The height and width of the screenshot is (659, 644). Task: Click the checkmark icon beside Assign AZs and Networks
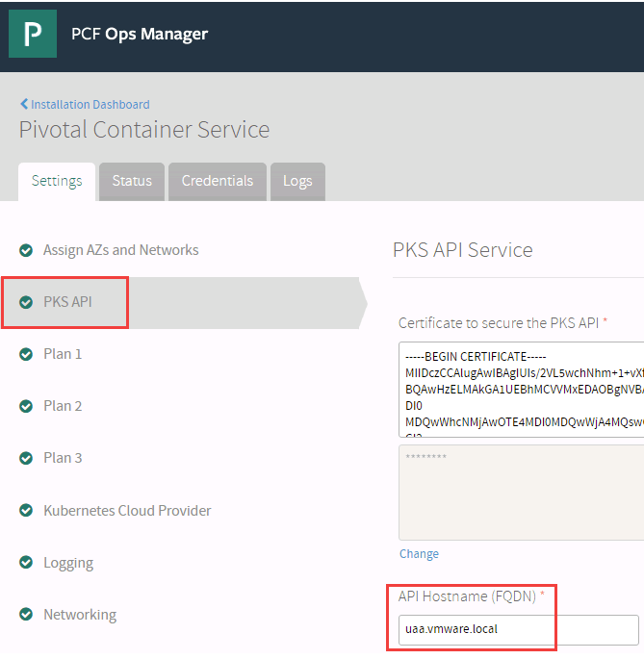(x=26, y=250)
